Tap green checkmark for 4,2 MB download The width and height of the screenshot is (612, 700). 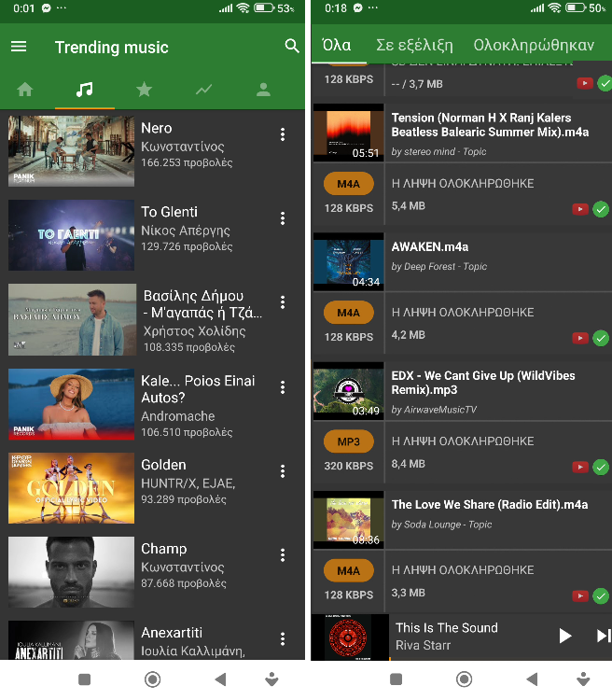click(601, 338)
